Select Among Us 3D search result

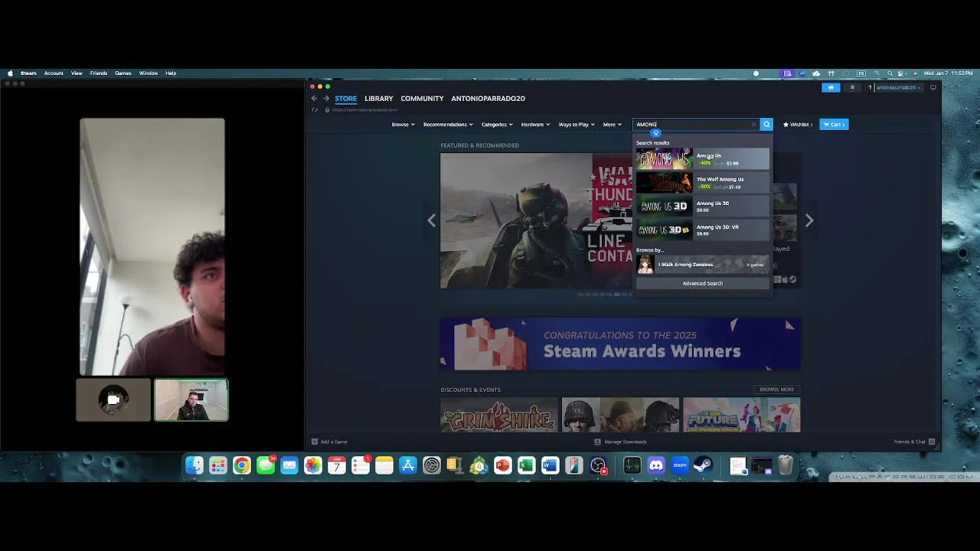click(x=702, y=207)
